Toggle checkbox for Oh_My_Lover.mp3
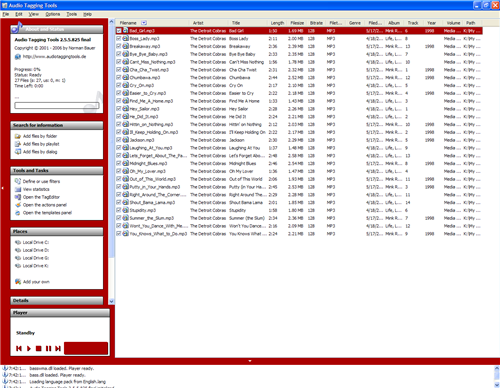 pos(119,171)
